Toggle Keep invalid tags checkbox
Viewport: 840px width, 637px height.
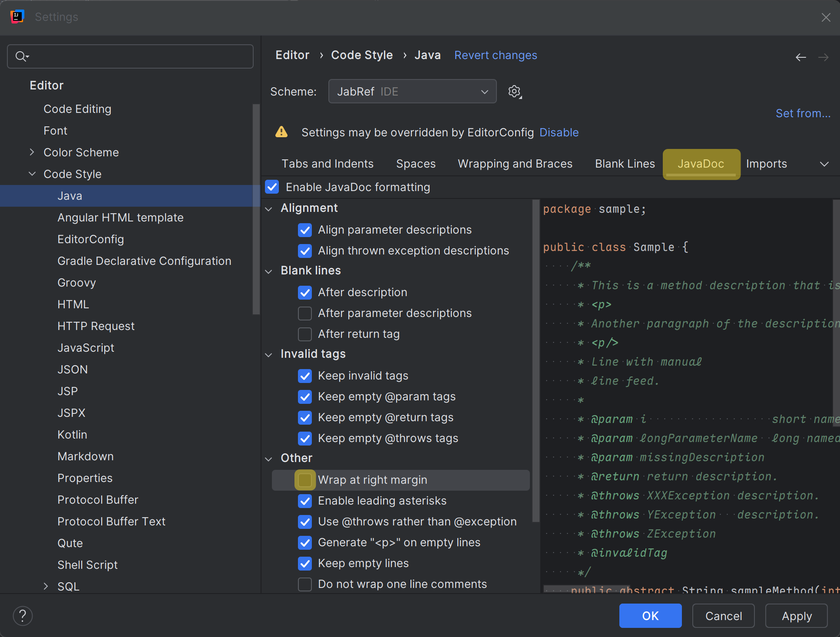(305, 376)
